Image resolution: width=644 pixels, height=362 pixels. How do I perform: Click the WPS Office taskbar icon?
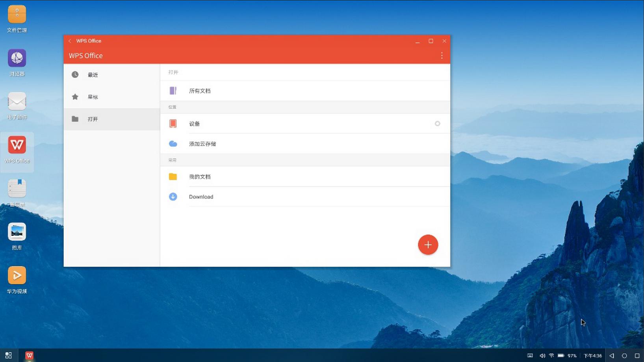point(29,355)
